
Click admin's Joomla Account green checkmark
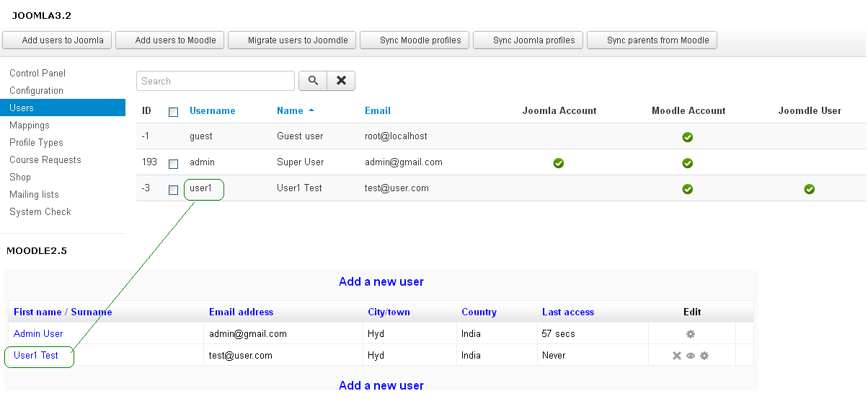tap(558, 163)
